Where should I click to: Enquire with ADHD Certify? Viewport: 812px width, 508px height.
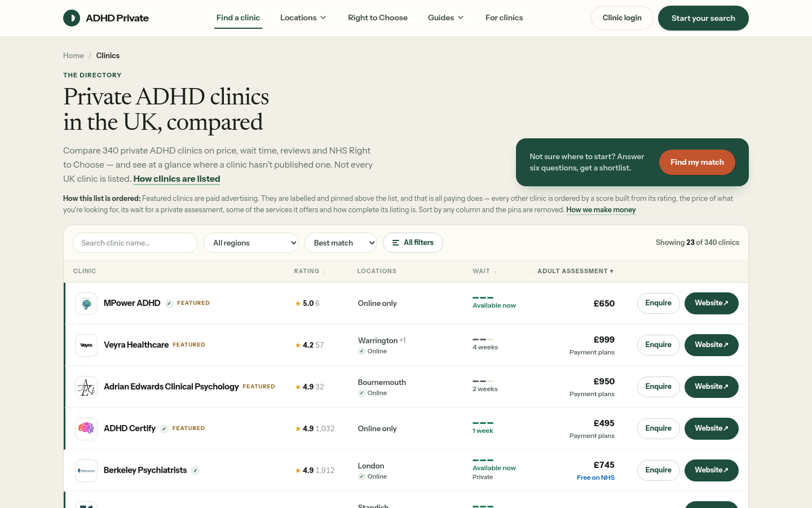pyautogui.click(x=658, y=429)
